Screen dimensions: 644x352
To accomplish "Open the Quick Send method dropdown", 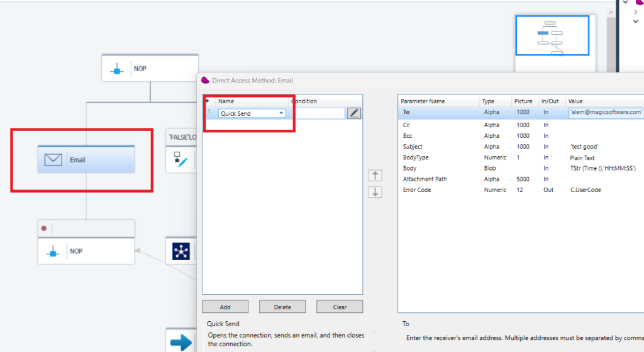I will click(281, 113).
